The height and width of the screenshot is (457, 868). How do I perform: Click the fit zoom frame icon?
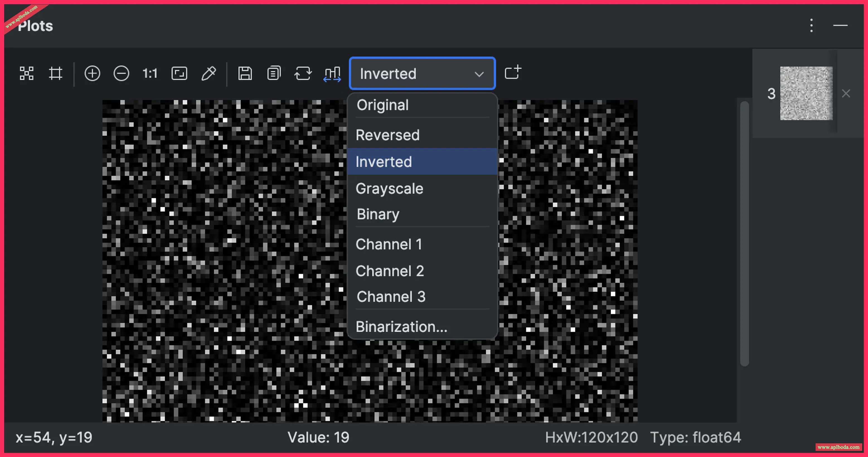pyautogui.click(x=179, y=73)
